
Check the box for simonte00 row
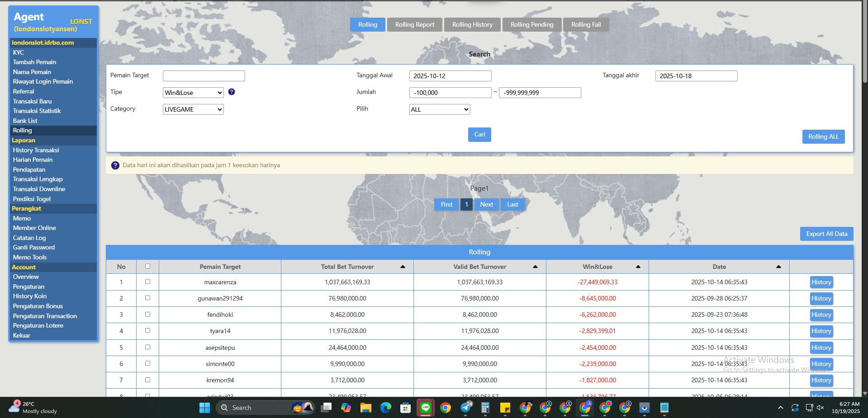(x=147, y=363)
